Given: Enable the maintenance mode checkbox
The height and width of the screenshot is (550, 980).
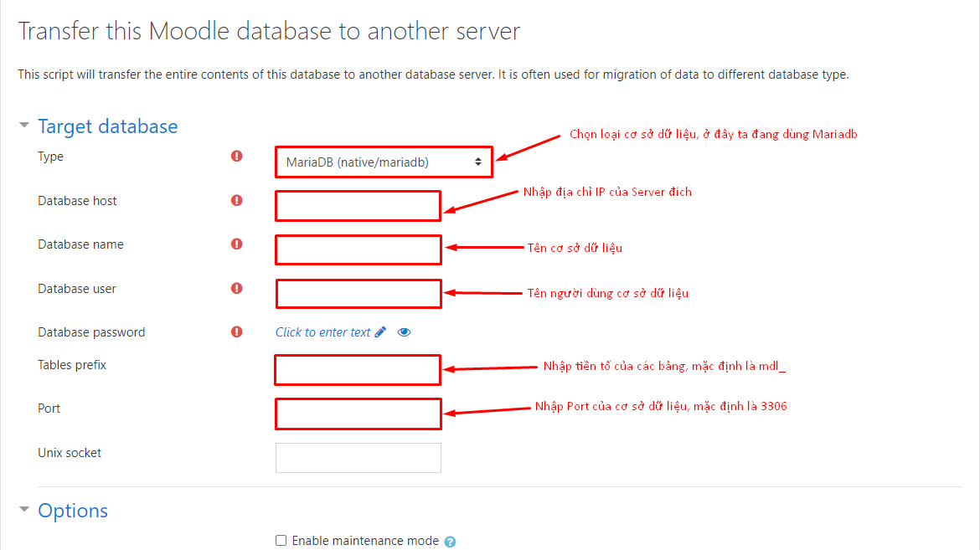Looking at the screenshot, I should coord(281,540).
